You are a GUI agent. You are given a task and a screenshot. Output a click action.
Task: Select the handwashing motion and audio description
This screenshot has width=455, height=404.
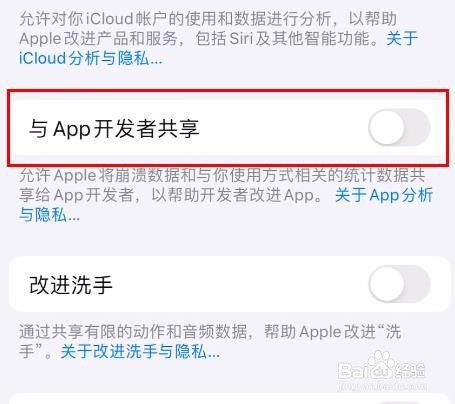point(210,342)
